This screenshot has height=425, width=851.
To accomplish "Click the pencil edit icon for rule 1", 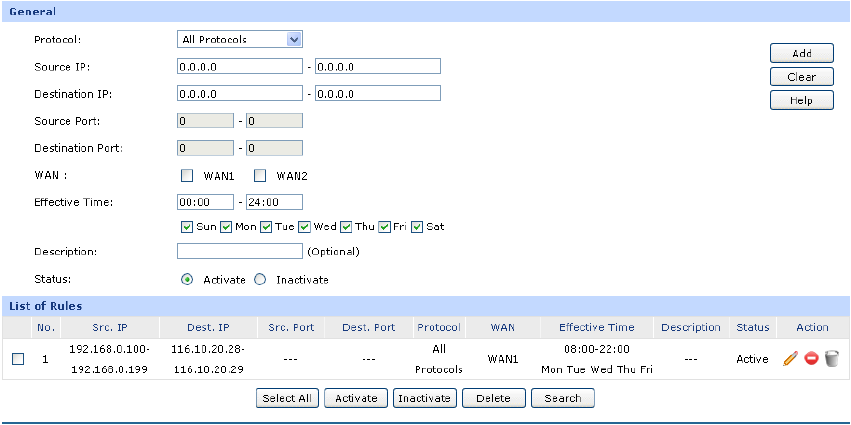I will click(x=790, y=359).
